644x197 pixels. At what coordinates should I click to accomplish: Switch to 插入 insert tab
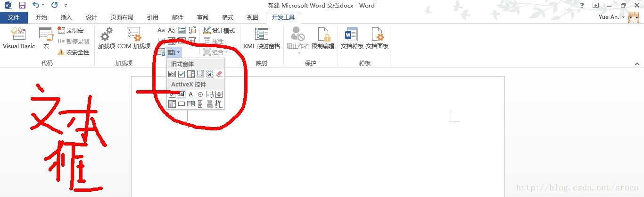pyautogui.click(x=66, y=17)
